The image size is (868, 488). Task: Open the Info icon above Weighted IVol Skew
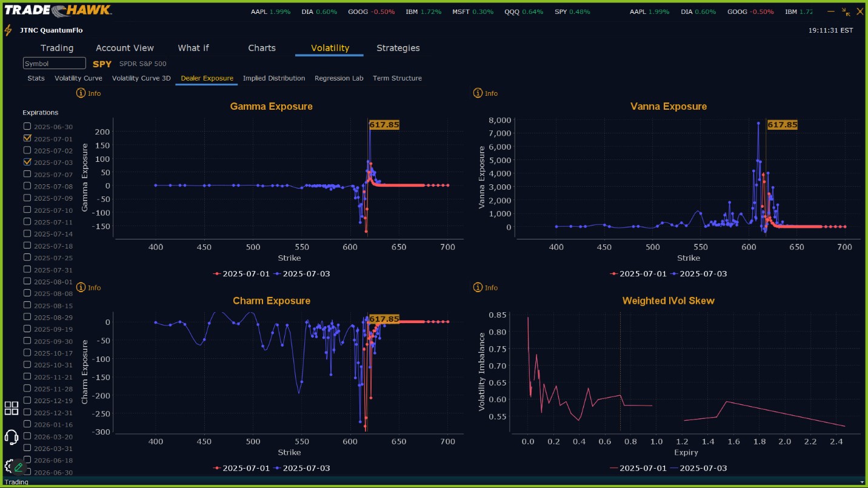click(x=478, y=287)
